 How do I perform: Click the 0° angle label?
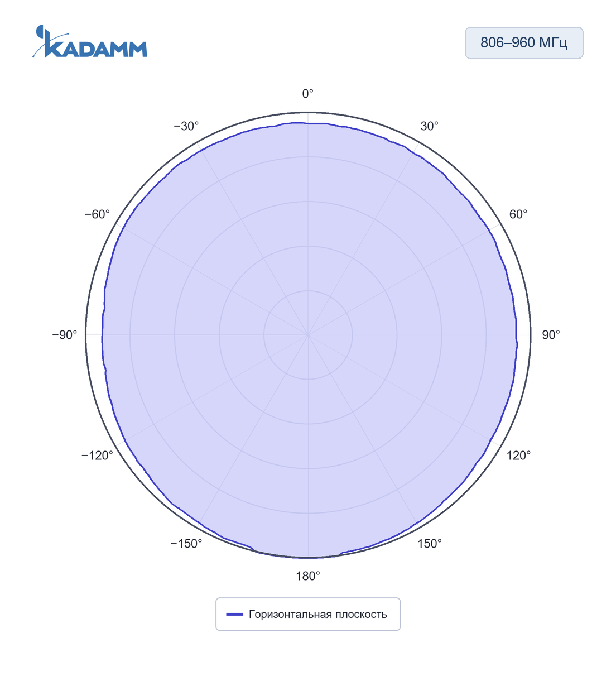click(x=308, y=94)
